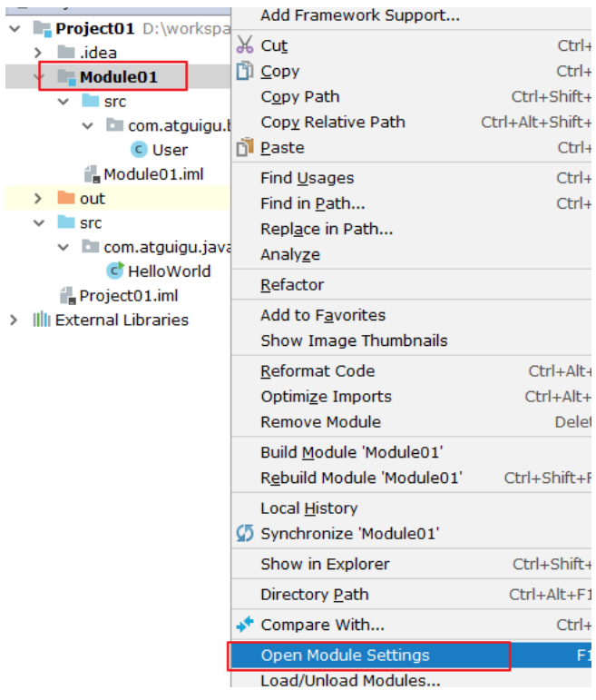The width and height of the screenshot is (596, 700).
Task: Select the Project01 root label
Action: coord(95,28)
